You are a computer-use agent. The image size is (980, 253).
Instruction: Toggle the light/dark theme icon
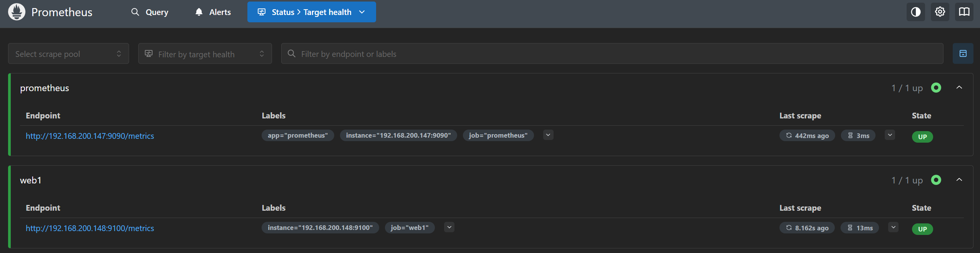[x=916, y=12]
